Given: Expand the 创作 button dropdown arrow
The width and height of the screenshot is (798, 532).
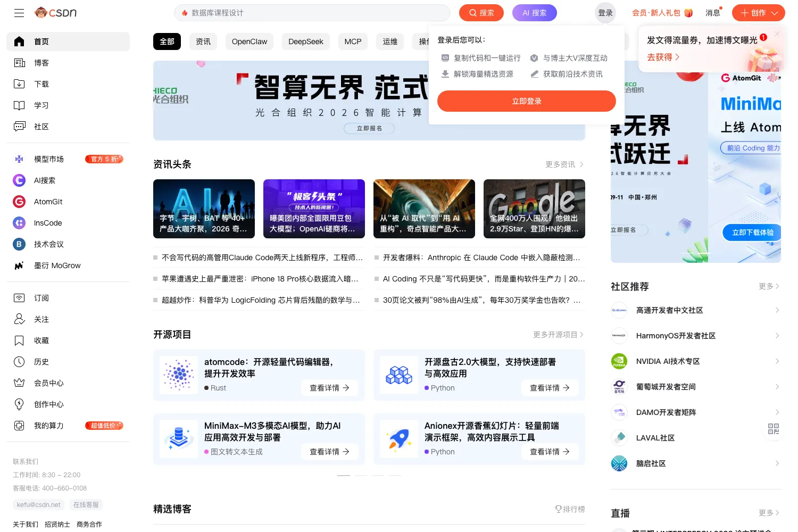Looking at the screenshot, I should click(x=775, y=13).
